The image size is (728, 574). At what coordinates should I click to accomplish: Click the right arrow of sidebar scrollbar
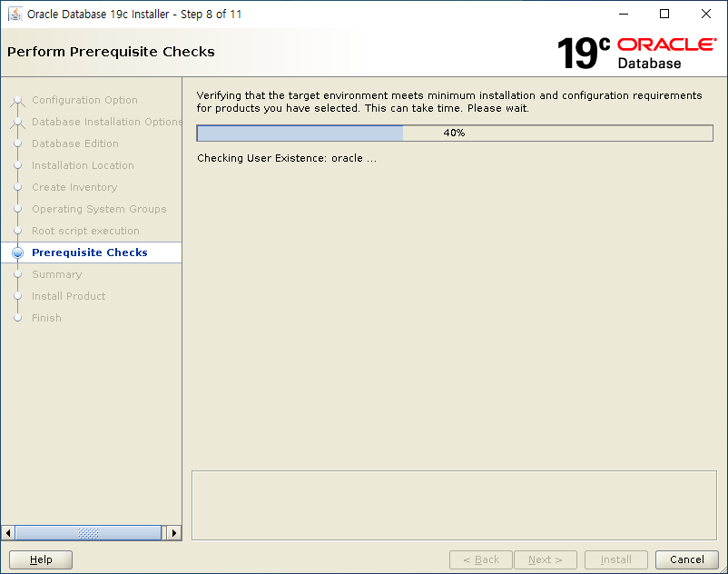click(x=174, y=533)
